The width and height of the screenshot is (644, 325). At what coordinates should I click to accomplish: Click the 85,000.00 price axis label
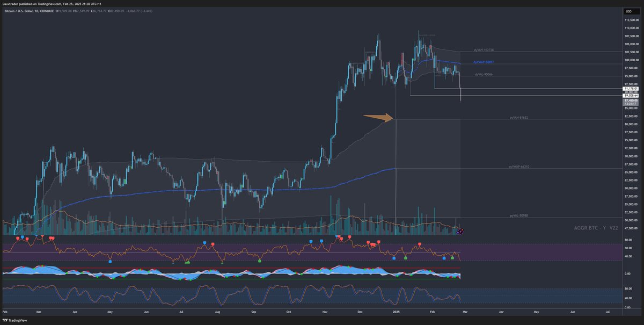630,108
